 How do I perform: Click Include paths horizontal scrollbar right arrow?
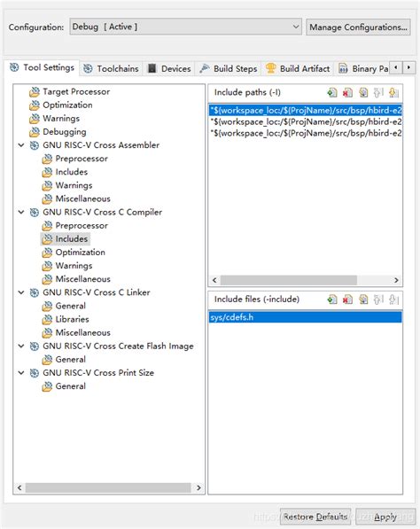pyautogui.click(x=396, y=280)
